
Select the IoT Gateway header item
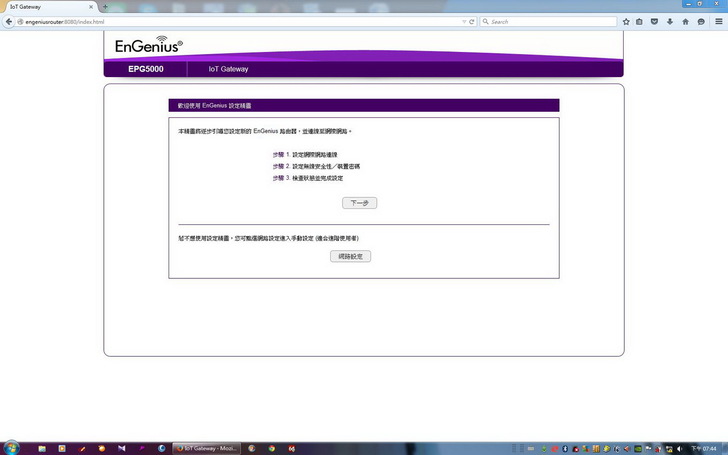[228, 69]
